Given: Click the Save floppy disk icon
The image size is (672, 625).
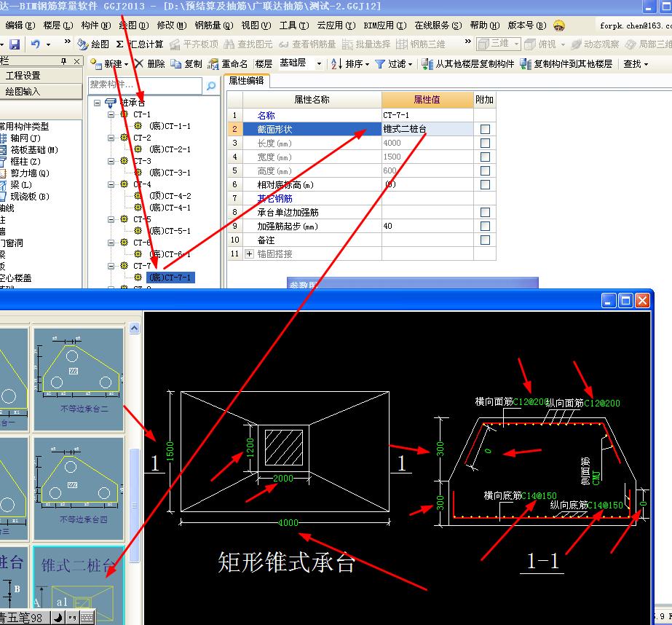Looking at the screenshot, I should [x=15, y=44].
